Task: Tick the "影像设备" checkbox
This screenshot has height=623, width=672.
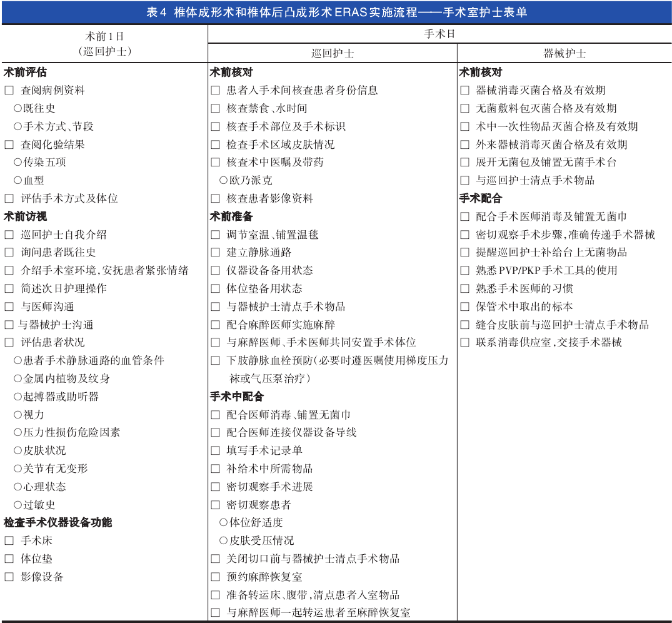Action: point(9,577)
